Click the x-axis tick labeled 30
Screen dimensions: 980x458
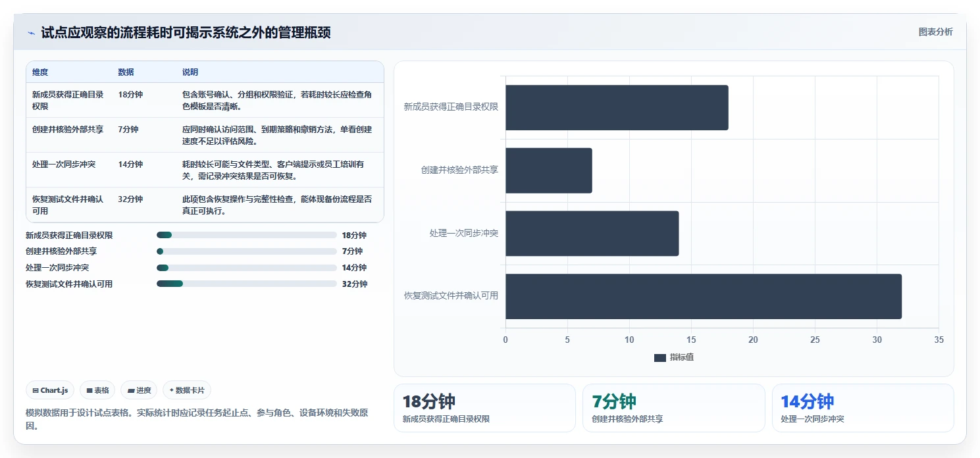(877, 340)
